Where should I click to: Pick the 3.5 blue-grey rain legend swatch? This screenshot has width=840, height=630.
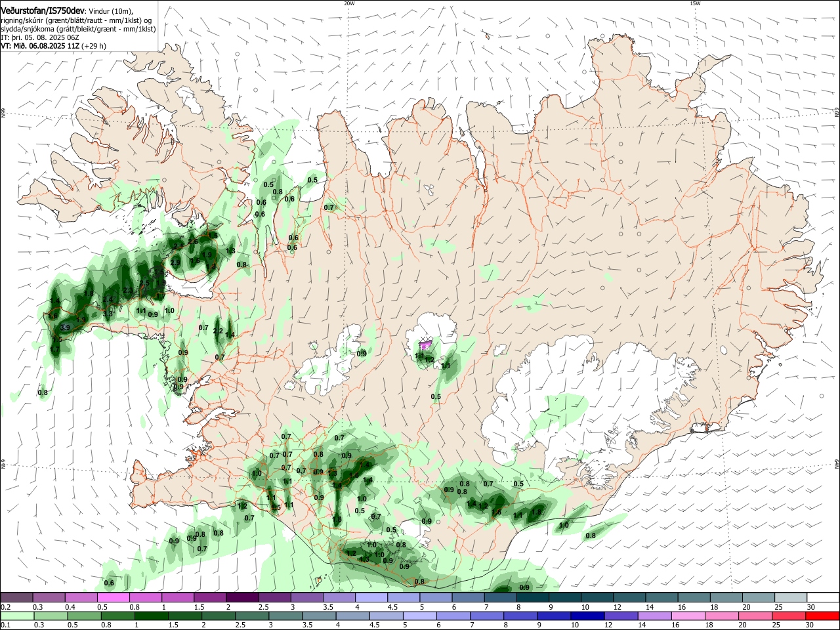[319, 616]
